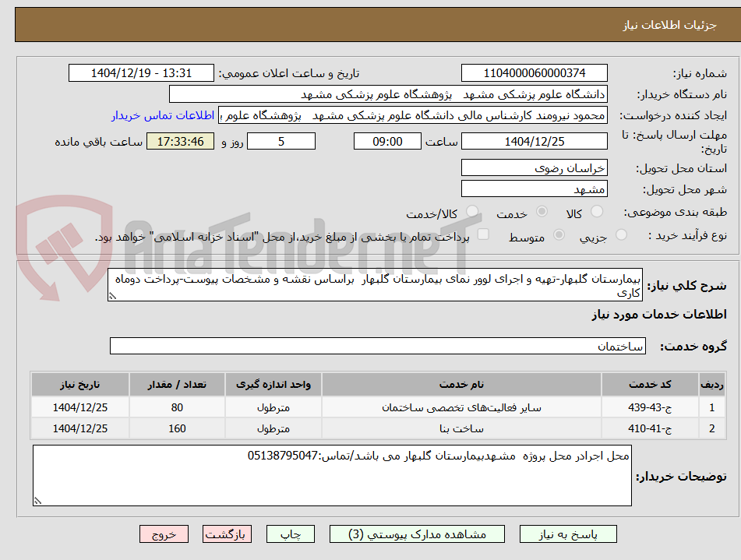The height and width of the screenshot is (560, 741).
Task: Select the 'کالا/خدمت' radio button
Action: [x=471, y=211]
